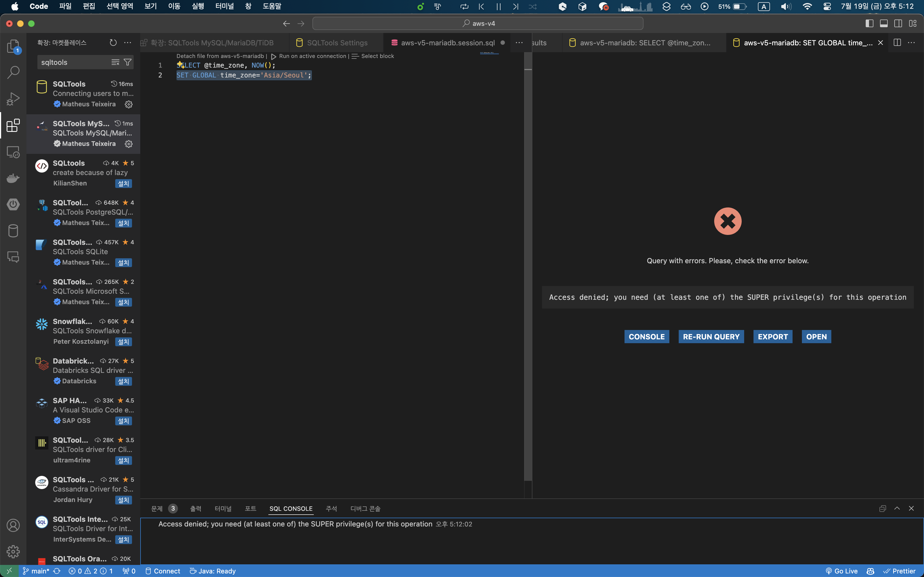The image size is (924, 577).
Task: Open the Explorer view in activity bar
Action: (13, 46)
